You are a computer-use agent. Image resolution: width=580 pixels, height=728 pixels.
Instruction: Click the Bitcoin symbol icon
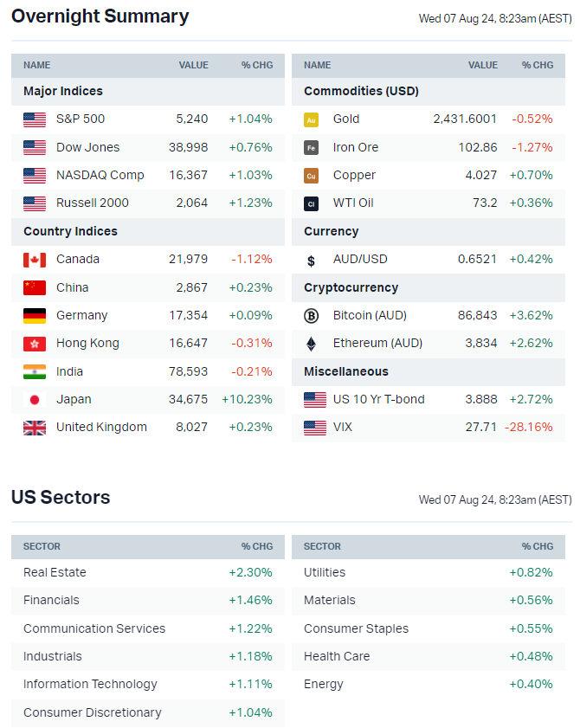pos(312,316)
